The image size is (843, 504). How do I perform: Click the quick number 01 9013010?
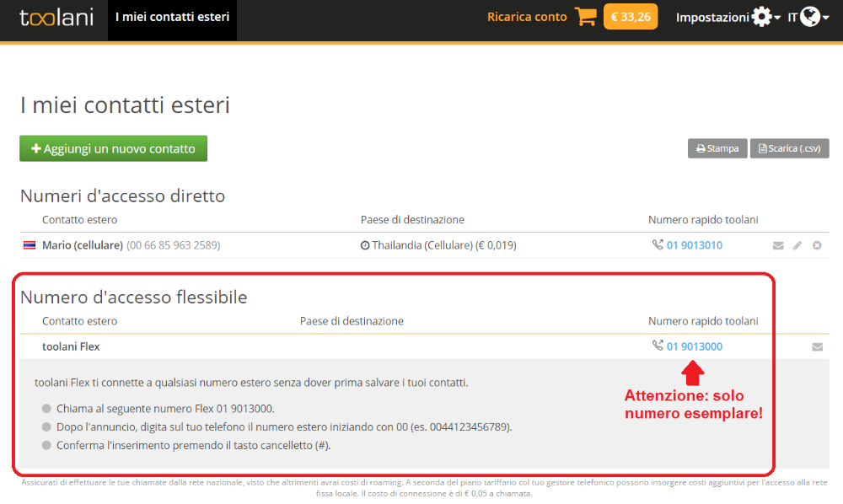(694, 245)
